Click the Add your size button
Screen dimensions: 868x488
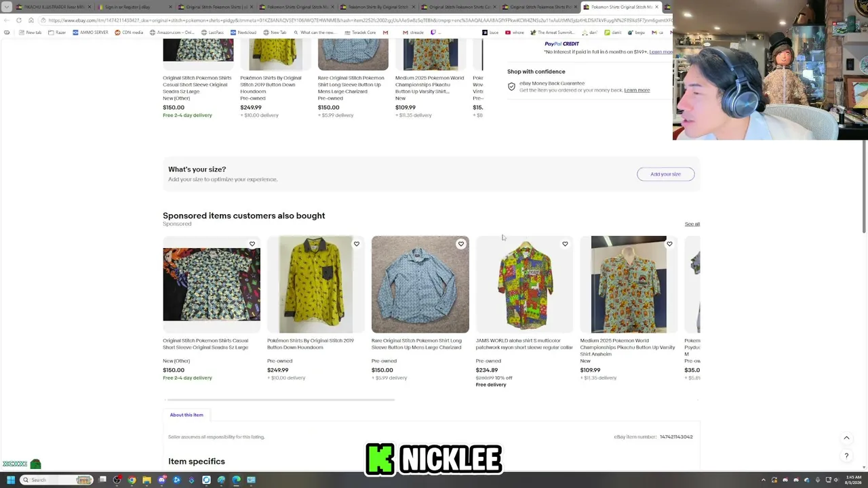point(665,174)
